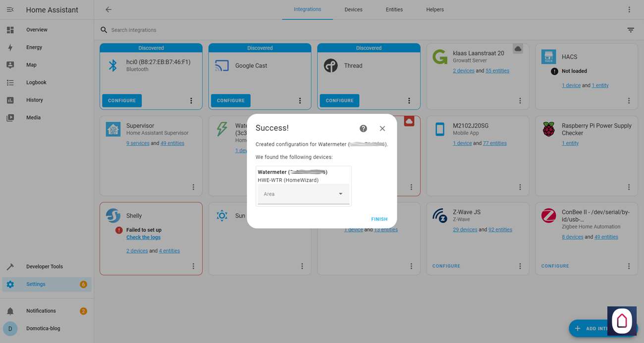Open Shelly card overflow menu
This screenshot has height=343, width=644.
(193, 266)
